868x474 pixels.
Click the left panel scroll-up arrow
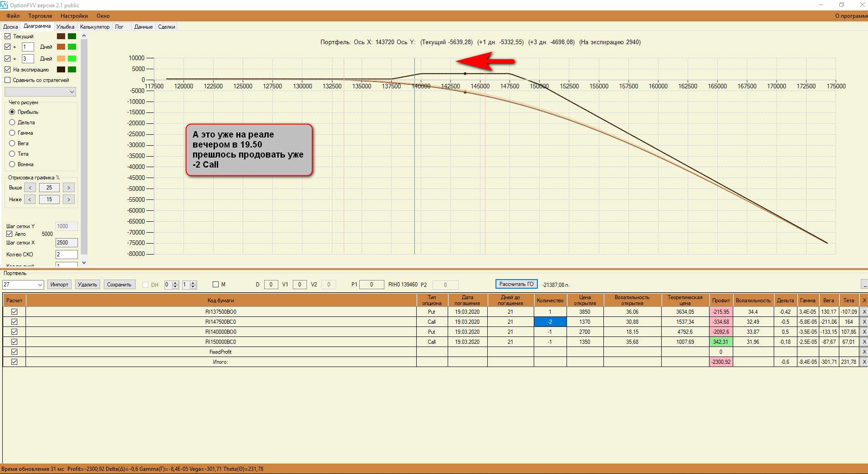point(84,36)
